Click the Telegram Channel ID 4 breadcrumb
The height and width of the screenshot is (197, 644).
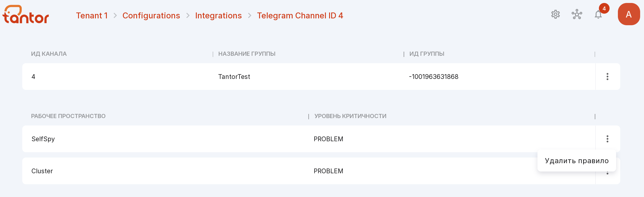300,15
